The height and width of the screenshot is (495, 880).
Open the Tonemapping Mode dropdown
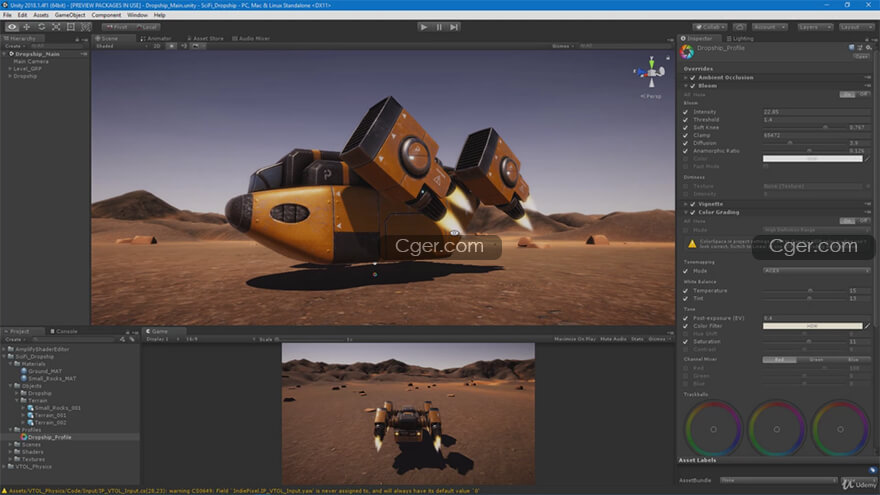pyautogui.click(x=815, y=271)
